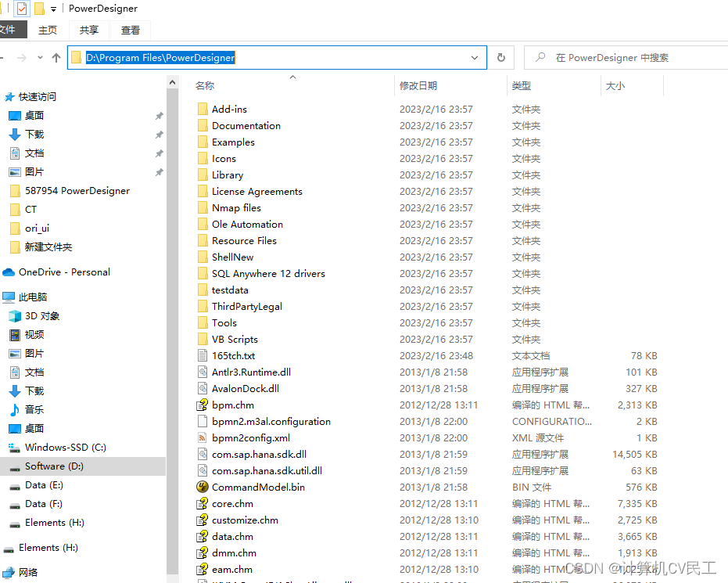Select 快速访问 in navigation pane
Viewport: 728px width, 583px height.
click(x=38, y=96)
